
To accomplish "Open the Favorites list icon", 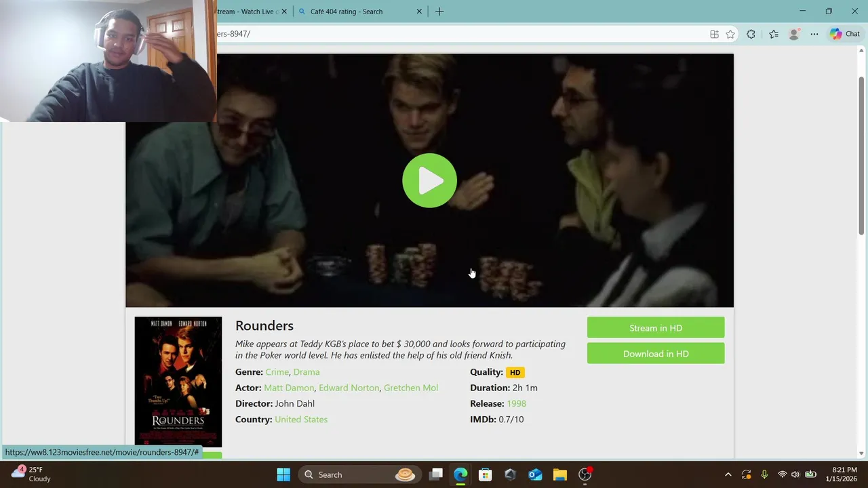I will 774,34.
